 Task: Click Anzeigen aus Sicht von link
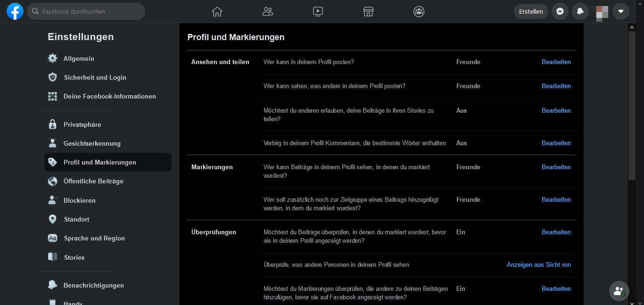[x=539, y=264]
